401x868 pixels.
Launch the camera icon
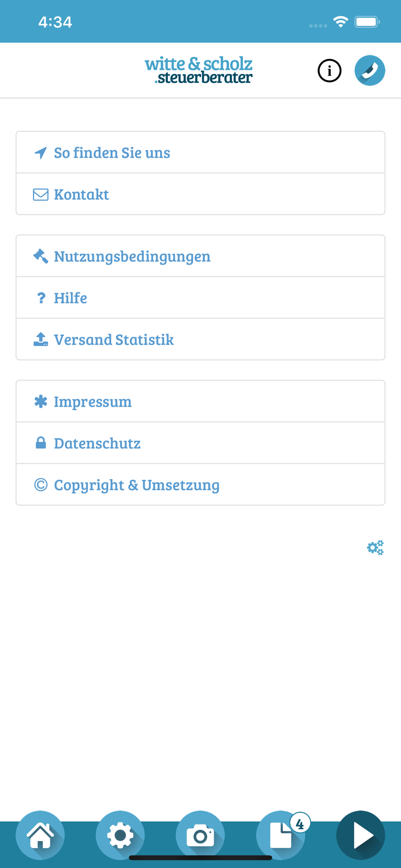[200, 835]
